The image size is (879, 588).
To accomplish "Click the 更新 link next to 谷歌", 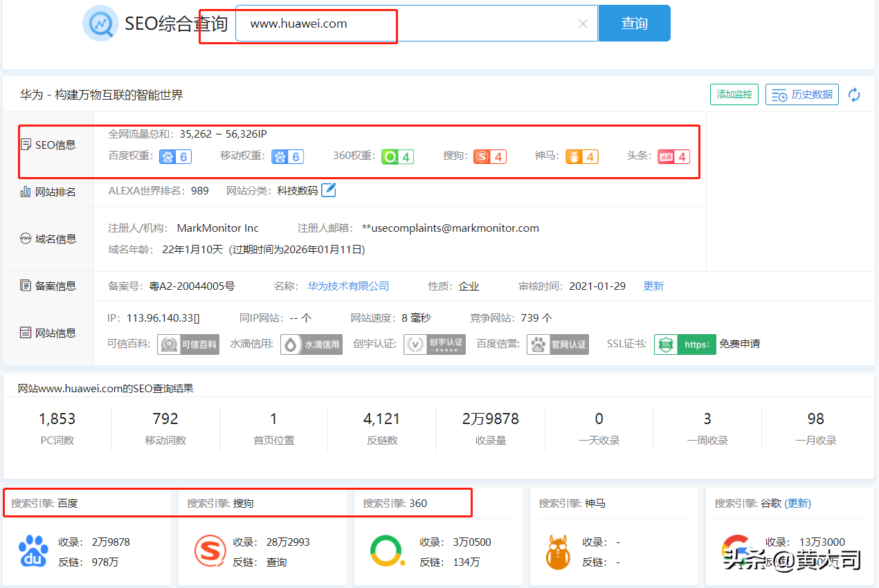I will pyautogui.click(x=798, y=504).
